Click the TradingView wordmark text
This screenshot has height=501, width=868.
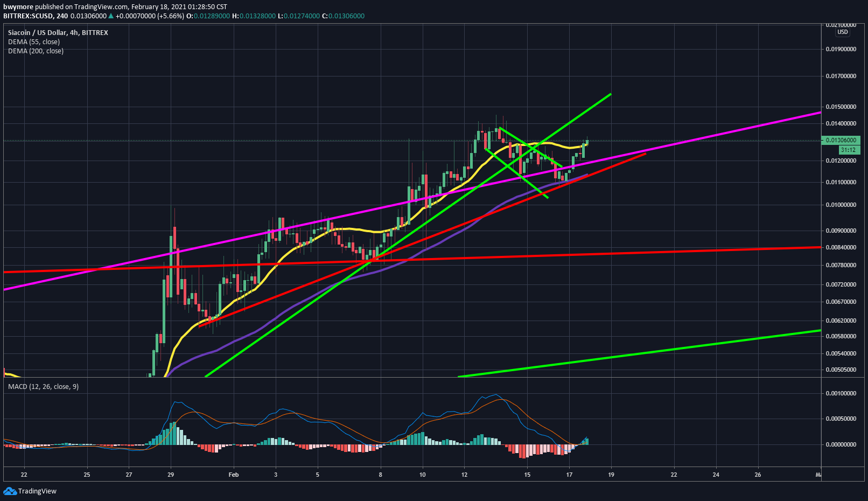click(37, 491)
